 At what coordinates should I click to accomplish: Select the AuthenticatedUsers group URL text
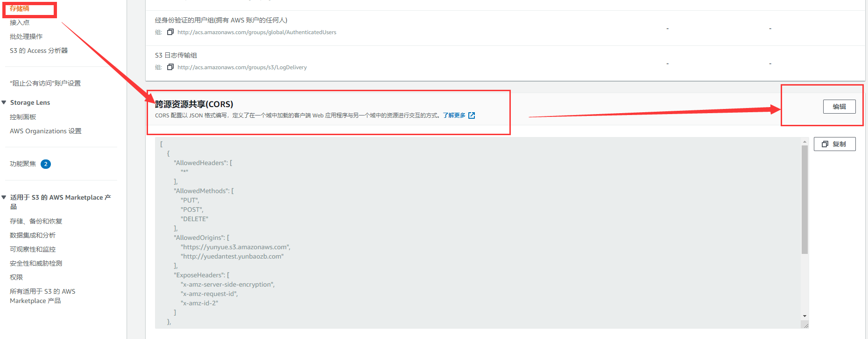tap(257, 32)
